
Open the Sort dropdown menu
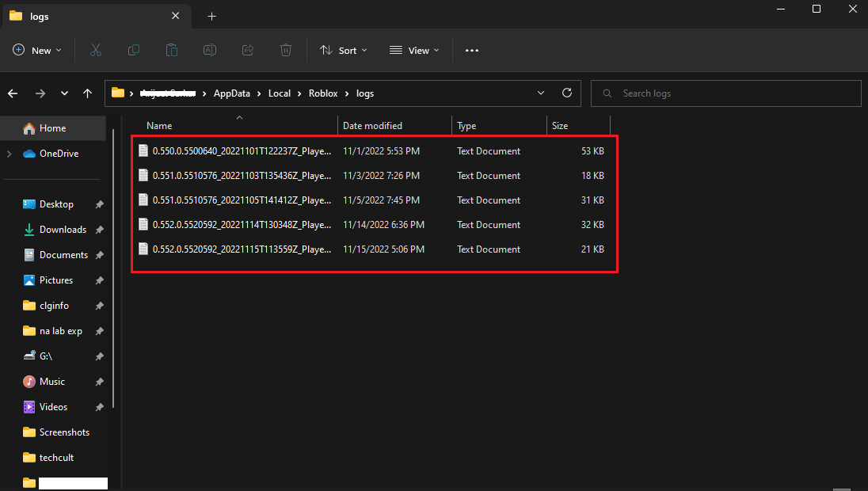coord(344,50)
